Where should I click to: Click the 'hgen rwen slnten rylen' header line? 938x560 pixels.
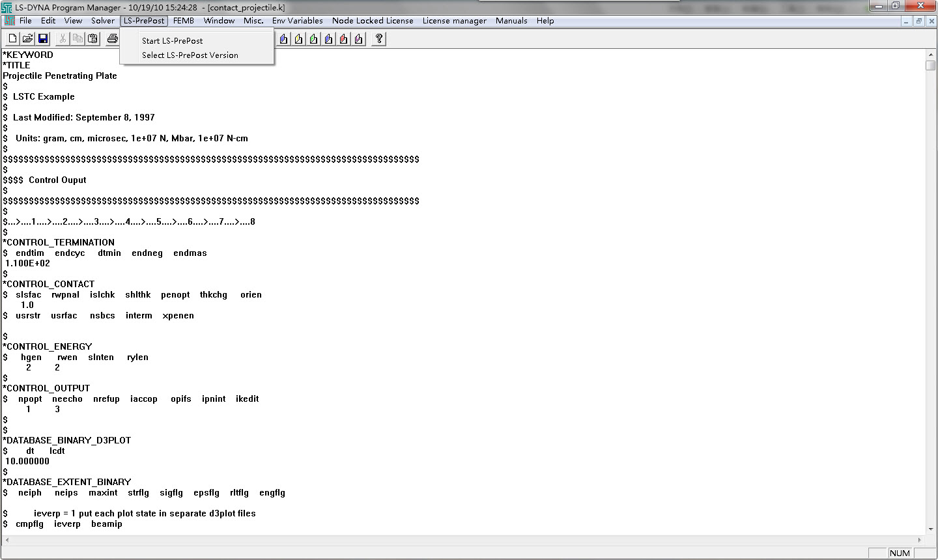click(76, 357)
